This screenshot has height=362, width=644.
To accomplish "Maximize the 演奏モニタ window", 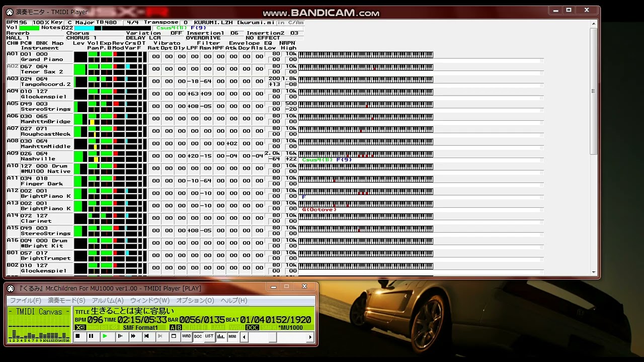I will [x=569, y=10].
